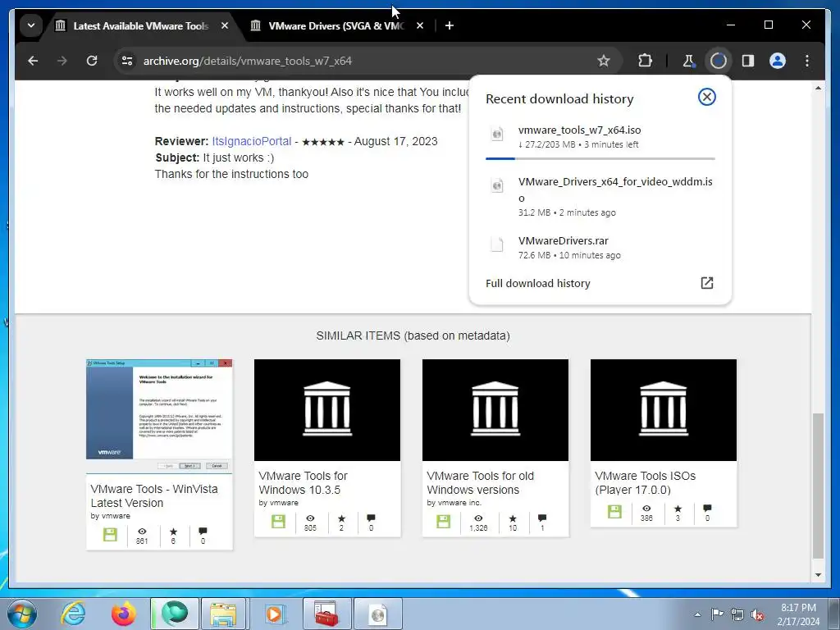This screenshot has width=840, height=630.
Task: Click muted volume tray icon
Action: click(757, 614)
